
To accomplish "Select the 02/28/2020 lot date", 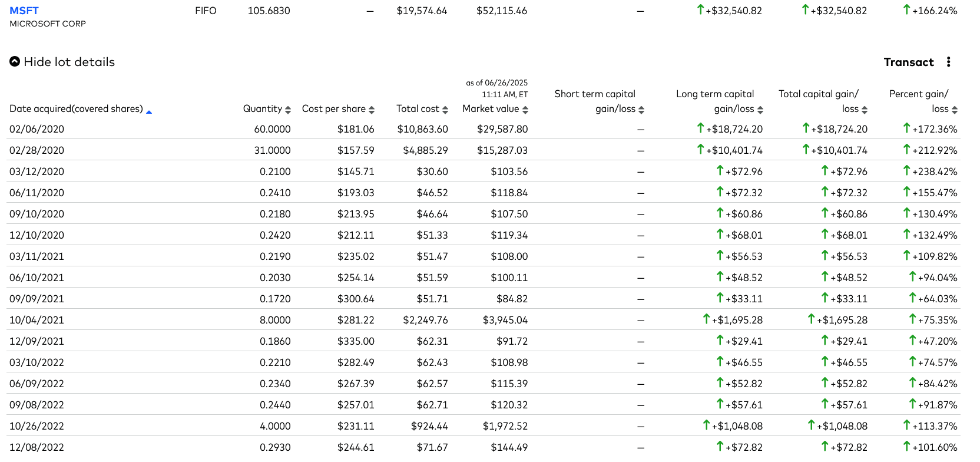I will (37, 150).
